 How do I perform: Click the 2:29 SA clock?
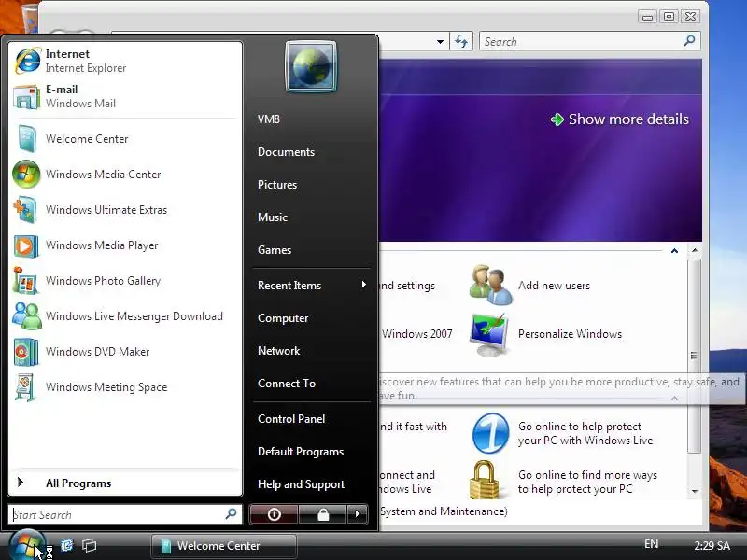712,545
